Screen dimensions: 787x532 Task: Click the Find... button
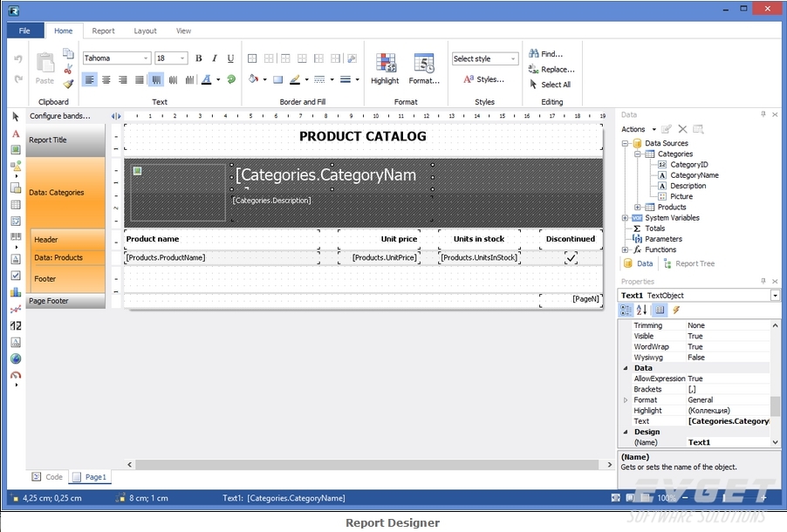pos(546,54)
